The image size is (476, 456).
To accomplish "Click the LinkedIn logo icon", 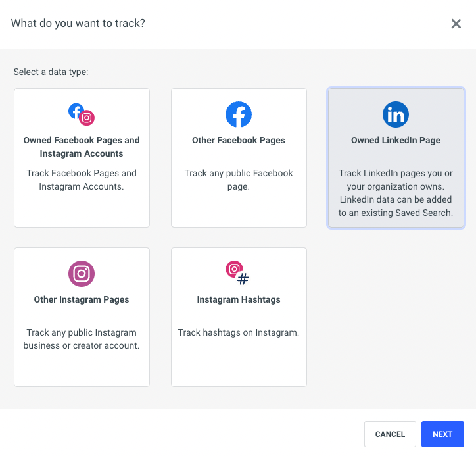I will click(x=396, y=114).
